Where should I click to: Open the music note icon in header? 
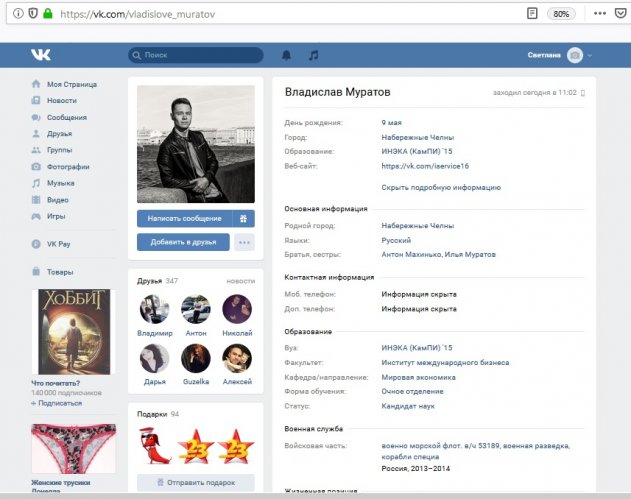[x=313, y=55]
